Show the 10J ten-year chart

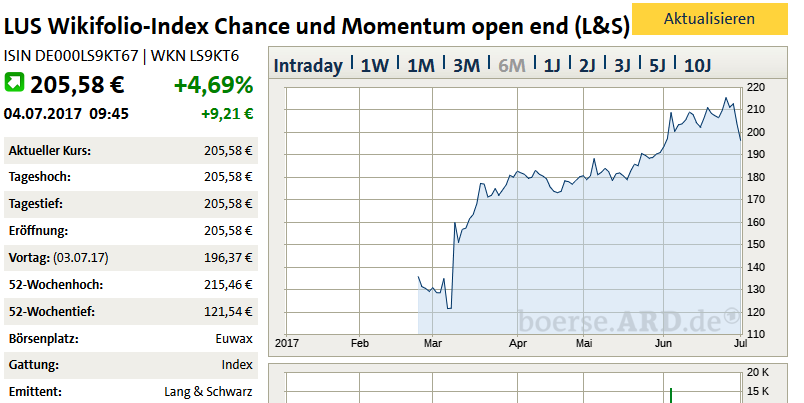[x=697, y=66]
